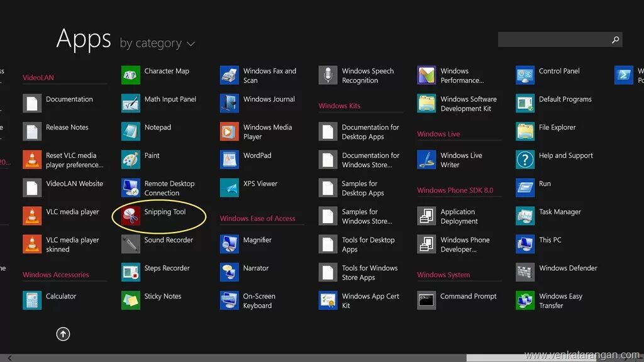Launch Windows Live Writer icon
Viewport: 644px width, 362px height.
(426, 160)
